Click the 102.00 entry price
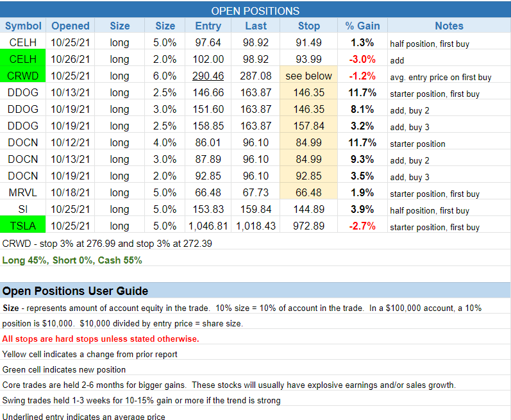 coord(208,59)
